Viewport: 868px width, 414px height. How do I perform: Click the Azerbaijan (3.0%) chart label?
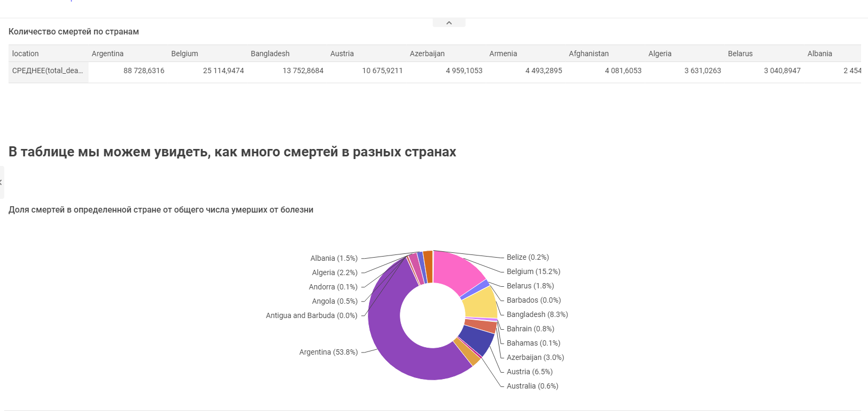[x=535, y=357]
